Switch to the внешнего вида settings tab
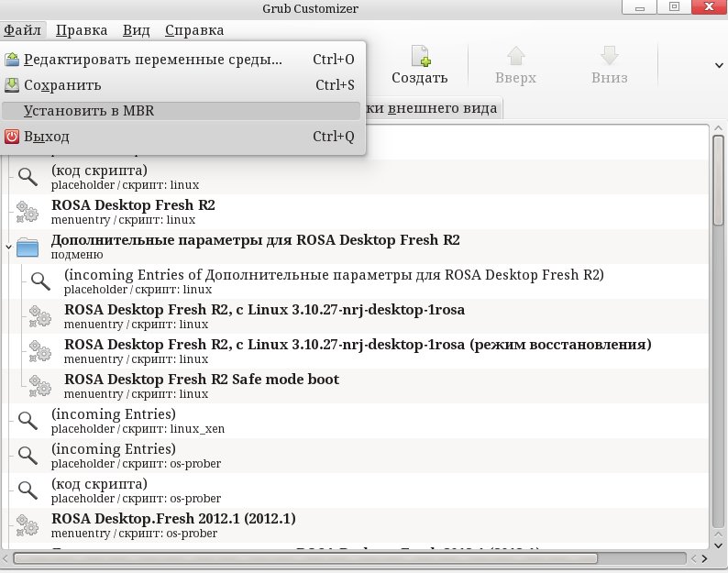The width and height of the screenshot is (728, 573). coord(436,108)
